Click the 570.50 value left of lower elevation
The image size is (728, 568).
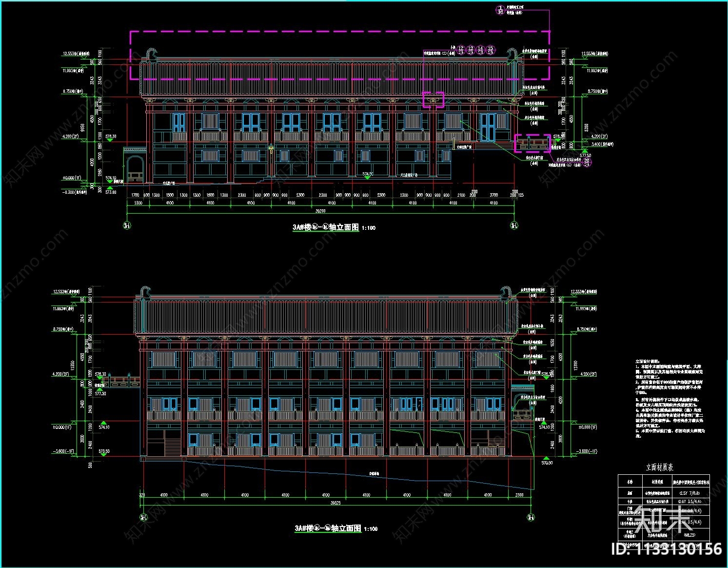[x=104, y=451]
